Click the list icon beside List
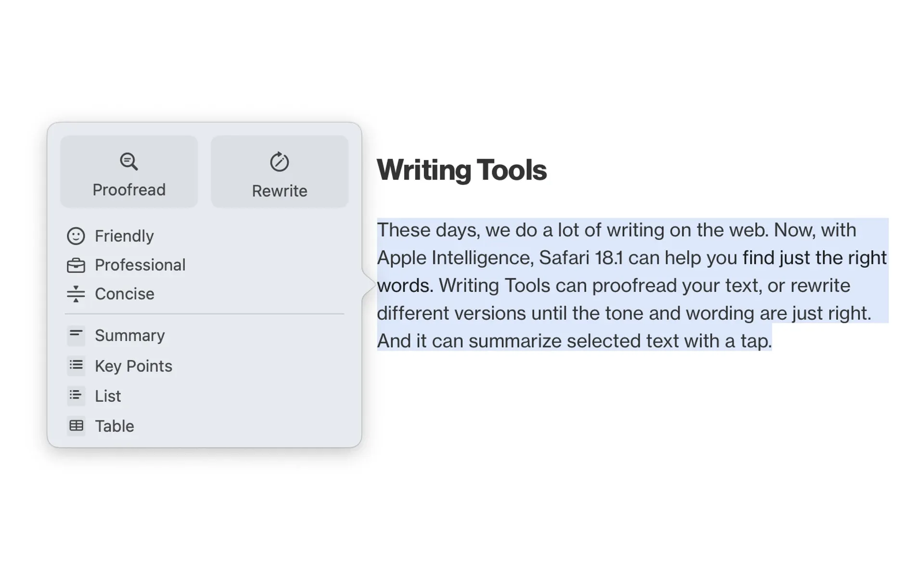 pos(76,395)
